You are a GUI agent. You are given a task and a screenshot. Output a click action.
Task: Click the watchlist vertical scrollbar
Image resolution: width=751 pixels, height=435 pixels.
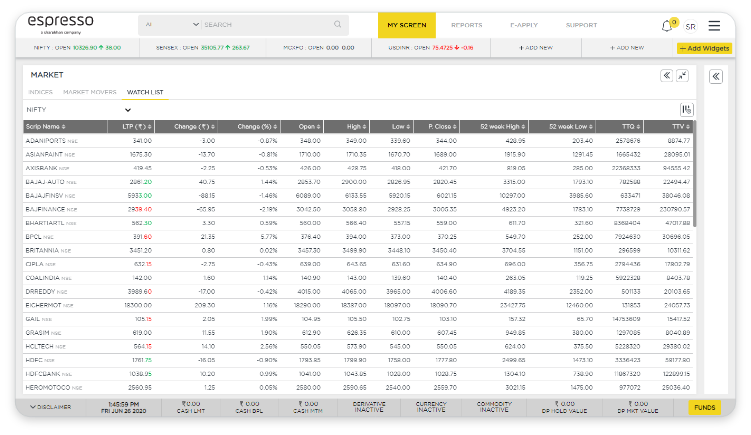pyautogui.click(x=694, y=175)
